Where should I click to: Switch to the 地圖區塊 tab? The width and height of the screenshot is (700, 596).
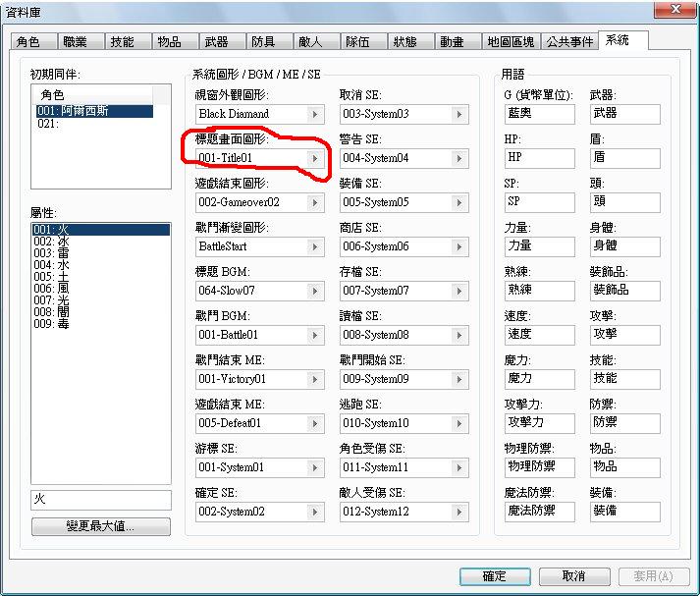click(512, 41)
